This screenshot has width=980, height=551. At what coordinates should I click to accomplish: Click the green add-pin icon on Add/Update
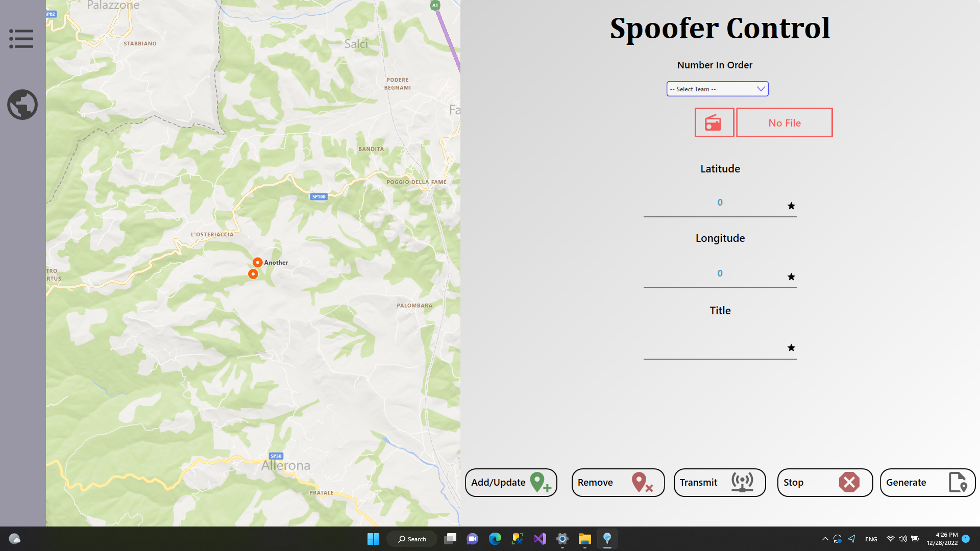point(538,482)
